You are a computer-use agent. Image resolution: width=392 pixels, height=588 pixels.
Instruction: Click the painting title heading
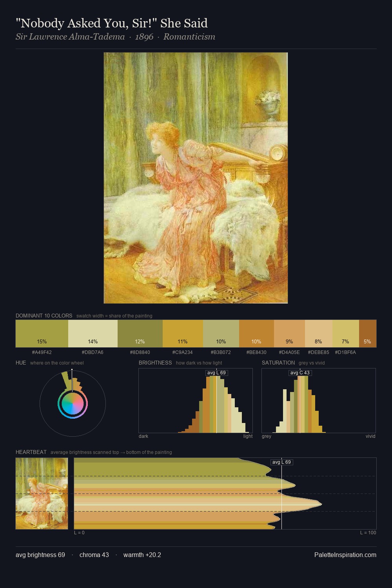click(112, 23)
